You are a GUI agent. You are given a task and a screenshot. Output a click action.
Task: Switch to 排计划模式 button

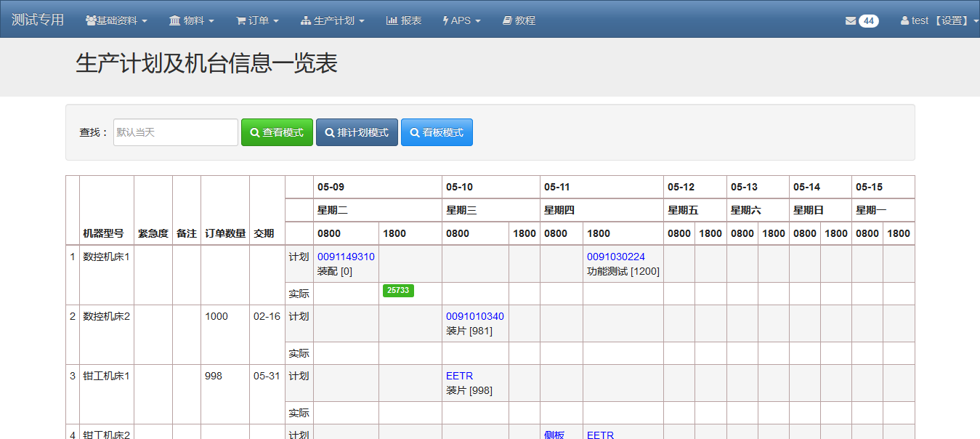pyautogui.click(x=357, y=132)
